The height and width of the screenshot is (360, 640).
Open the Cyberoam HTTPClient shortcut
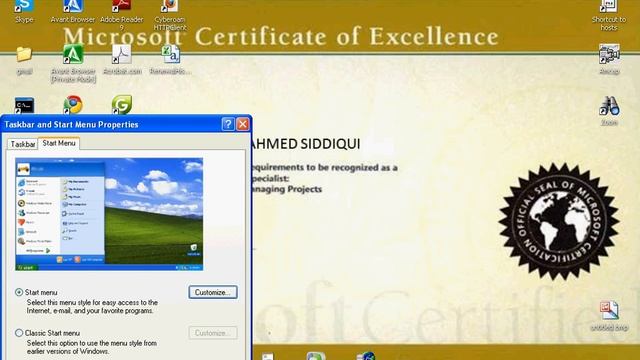click(170, 14)
